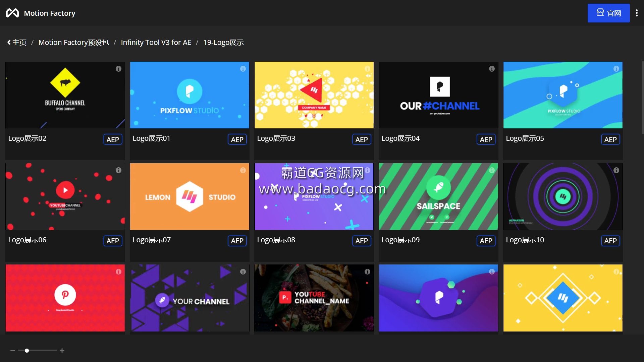
Task: Click AEP button for Logo展示03
Action: click(x=362, y=139)
